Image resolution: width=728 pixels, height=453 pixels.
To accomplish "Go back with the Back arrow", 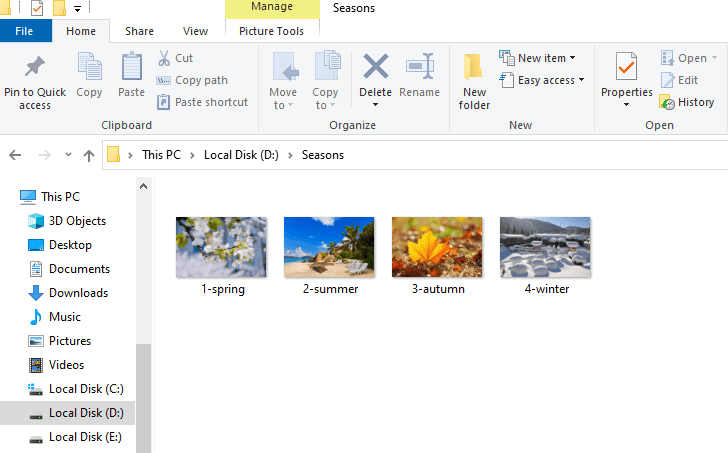I will (15, 155).
